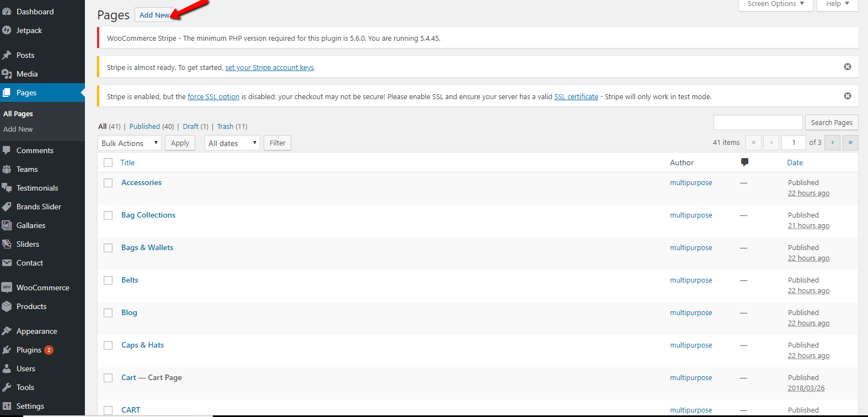Viewport: 868px width, 417px height.
Task: Click the Products box icon
Action: click(7, 306)
